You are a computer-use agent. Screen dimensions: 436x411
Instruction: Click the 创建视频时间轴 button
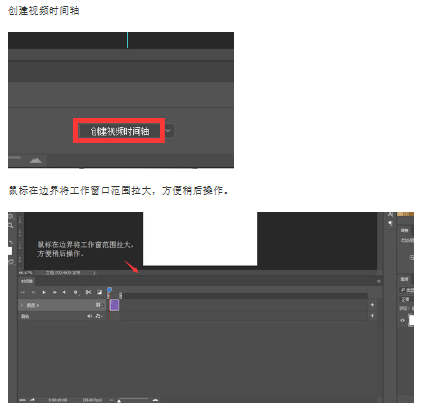[x=119, y=131]
